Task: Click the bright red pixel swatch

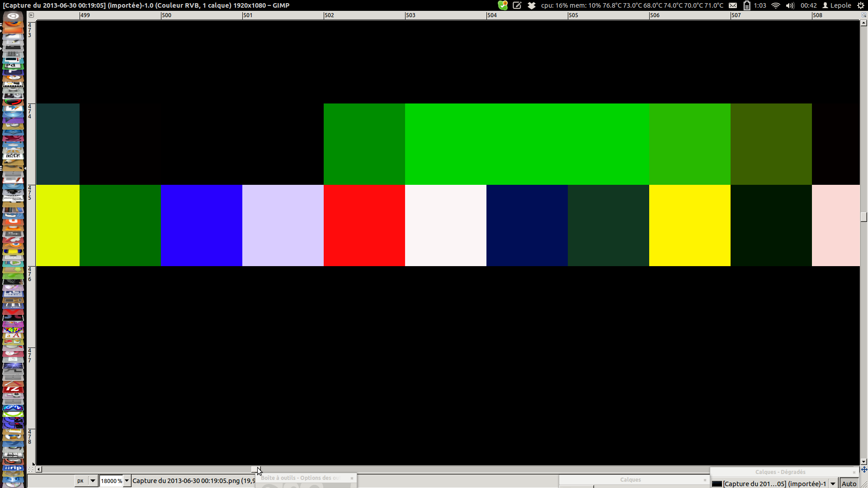Action: point(364,225)
